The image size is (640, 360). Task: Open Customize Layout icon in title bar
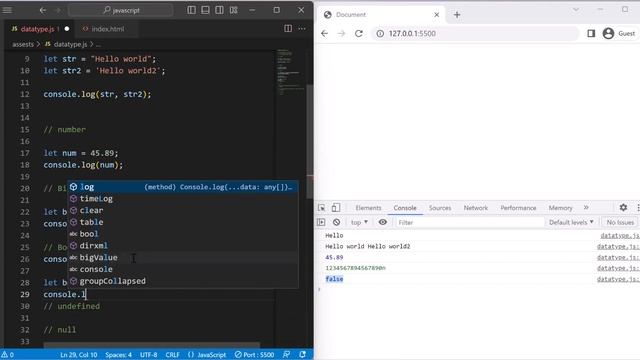[233, 10]
